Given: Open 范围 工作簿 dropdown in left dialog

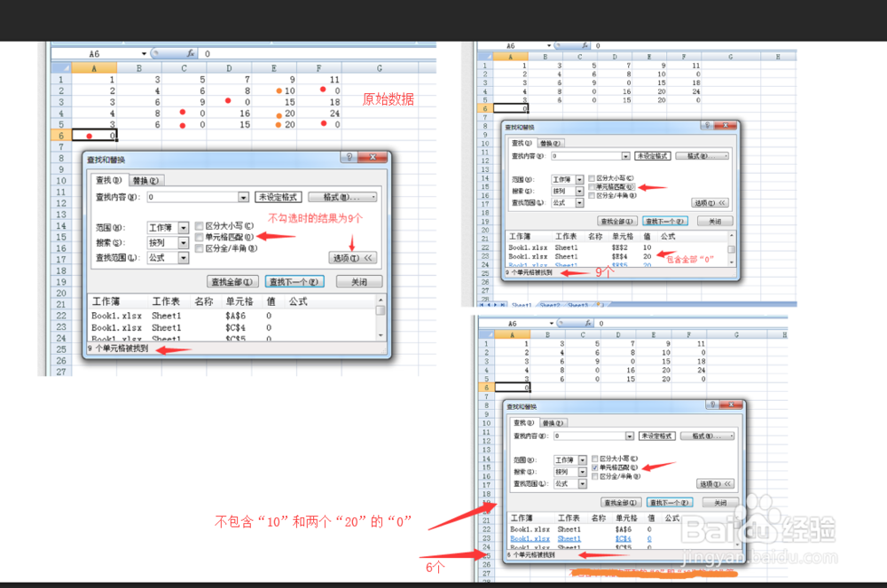Looking at the screenshot, I should pos(184,228).
